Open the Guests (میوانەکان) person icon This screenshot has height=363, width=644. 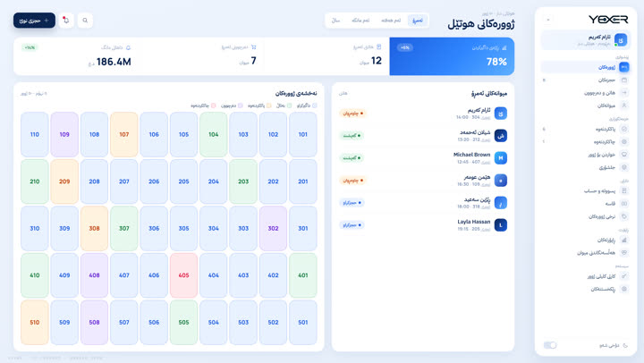click(x=624, y=106)
